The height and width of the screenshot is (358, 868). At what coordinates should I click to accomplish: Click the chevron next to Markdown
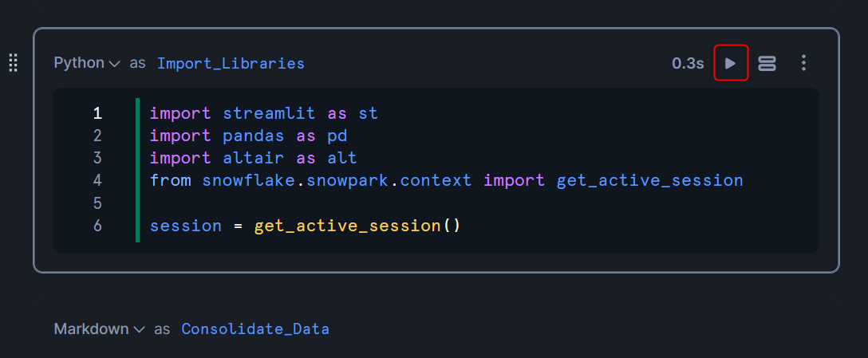[140, 330]
